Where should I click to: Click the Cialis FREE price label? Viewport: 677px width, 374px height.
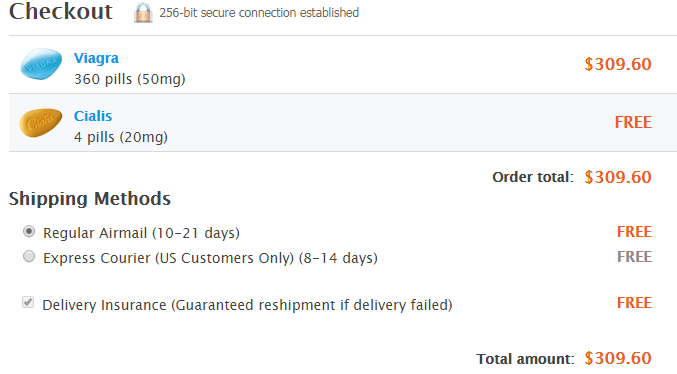(x=633, y=122)
